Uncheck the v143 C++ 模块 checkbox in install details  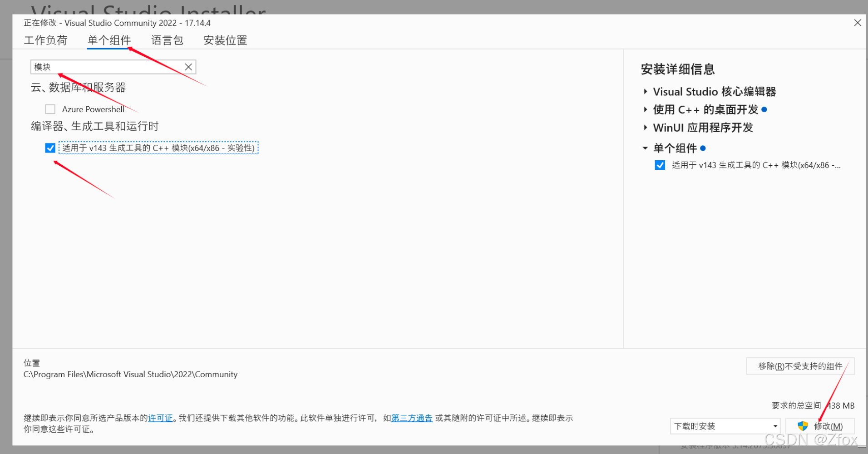[x=660, y=165]
